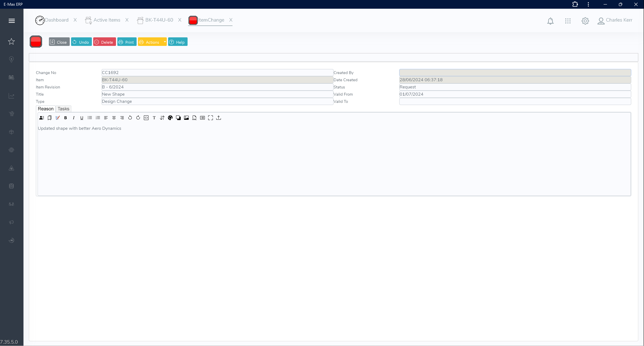Open the favorites star in sidebar
644x346 pixels.
point(12,42)
